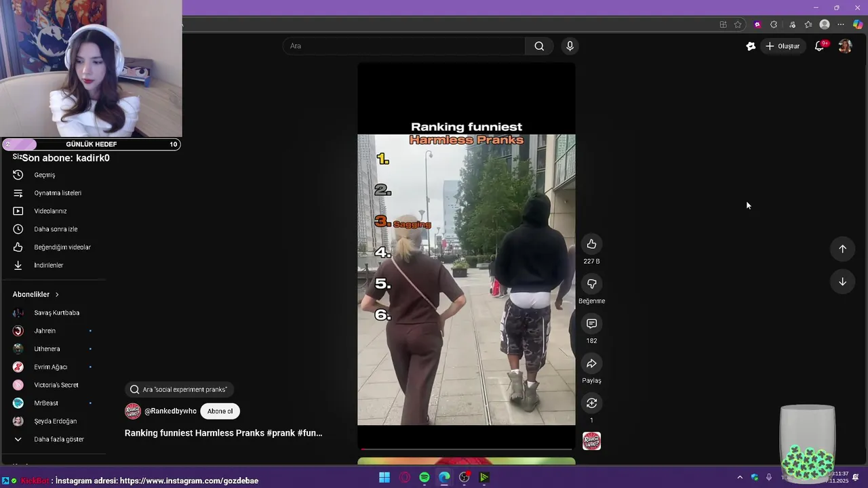Click the Rankedbywho channel avatar
The image size is (868, 488).
133,411
